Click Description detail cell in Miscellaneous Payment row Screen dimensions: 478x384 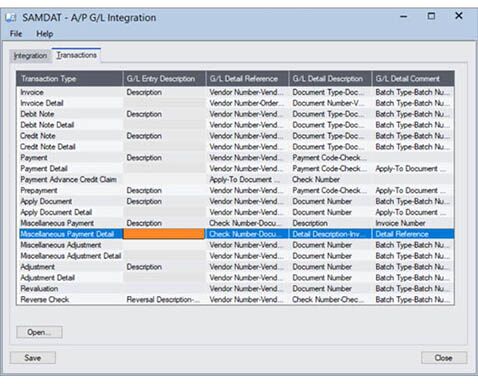(x=330, y=223)
